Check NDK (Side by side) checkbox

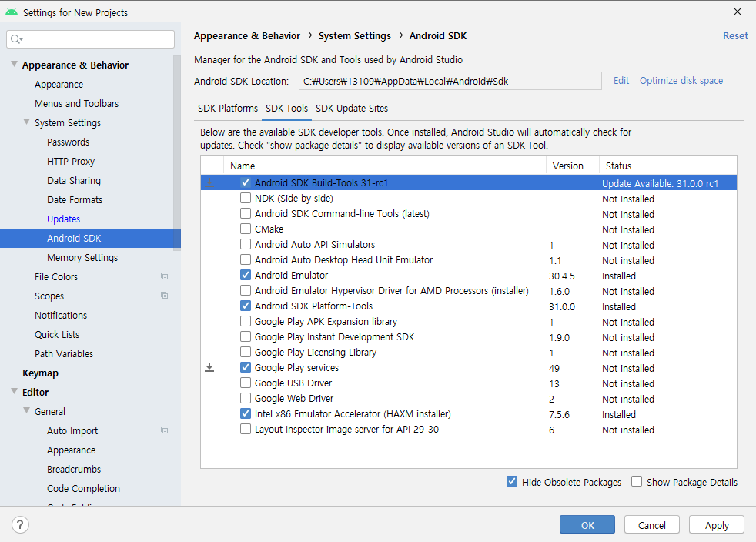(x=246, y=198)
